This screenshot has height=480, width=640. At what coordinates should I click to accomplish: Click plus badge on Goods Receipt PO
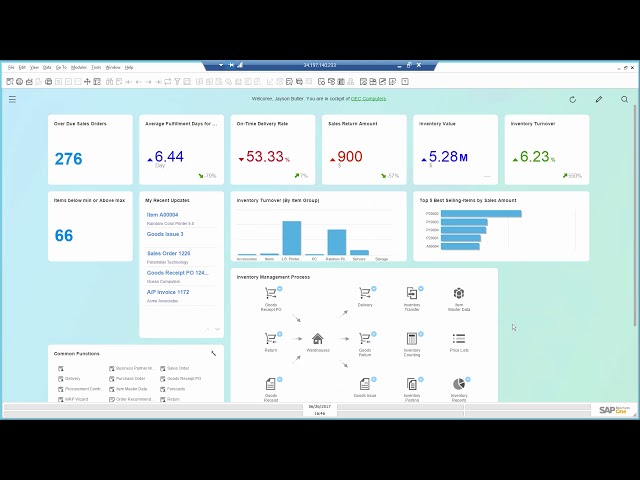point(280,289)
